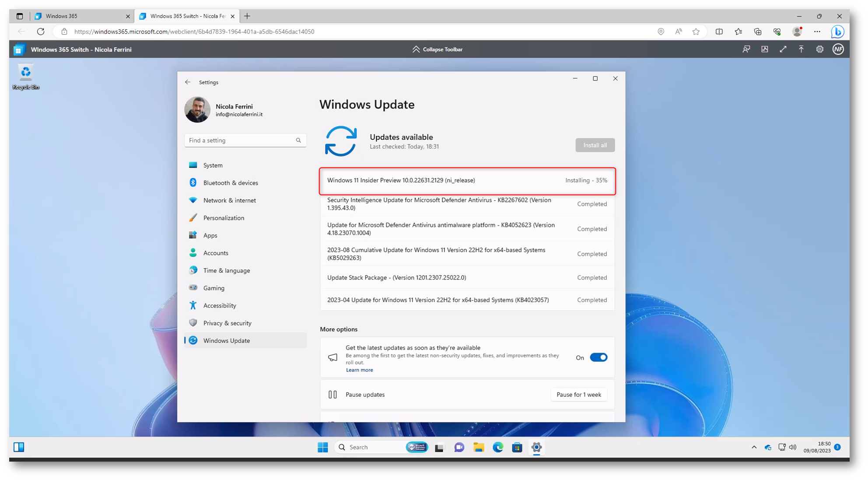
Task: Open the NF account avatar in toolbar
Action: point(838,49)
